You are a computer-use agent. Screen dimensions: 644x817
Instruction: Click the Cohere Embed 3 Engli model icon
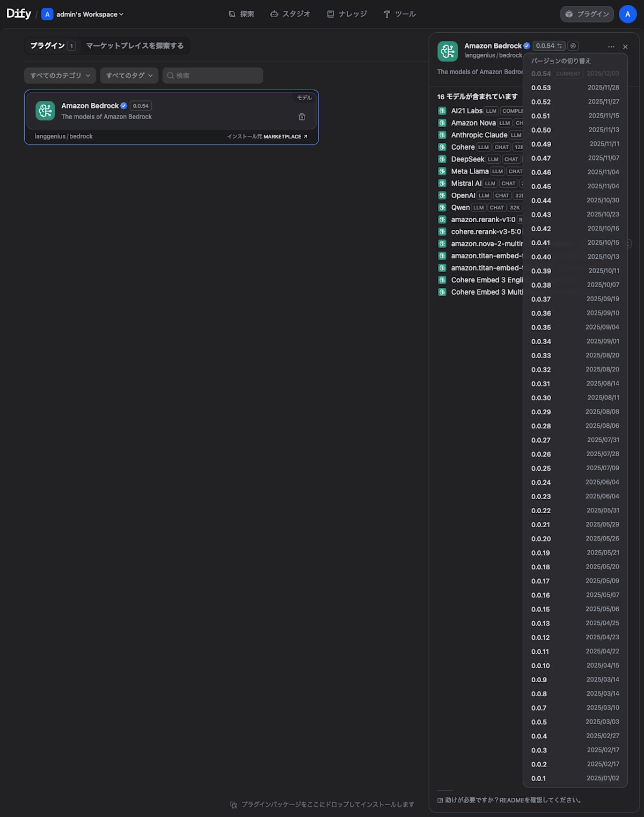[x=442, y=280]
